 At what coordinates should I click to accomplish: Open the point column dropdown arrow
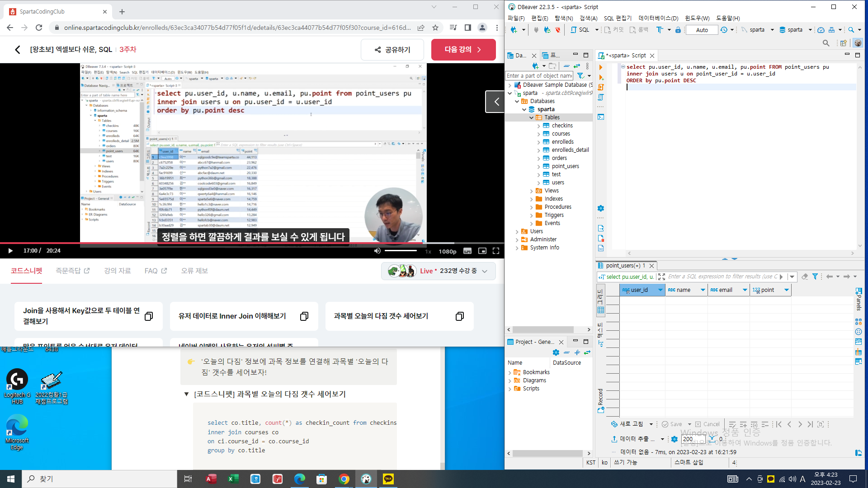786,290
